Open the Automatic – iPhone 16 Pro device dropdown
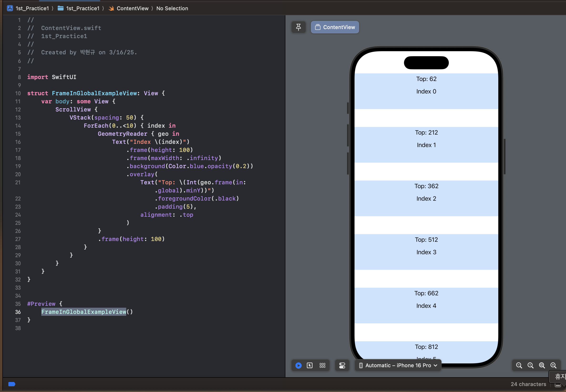 point(397,365)
